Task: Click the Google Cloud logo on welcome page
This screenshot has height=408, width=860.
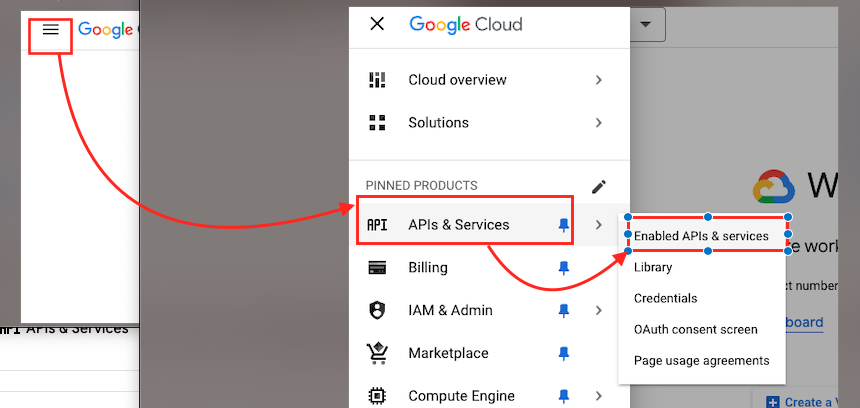Action: click(x=774, y=186)
